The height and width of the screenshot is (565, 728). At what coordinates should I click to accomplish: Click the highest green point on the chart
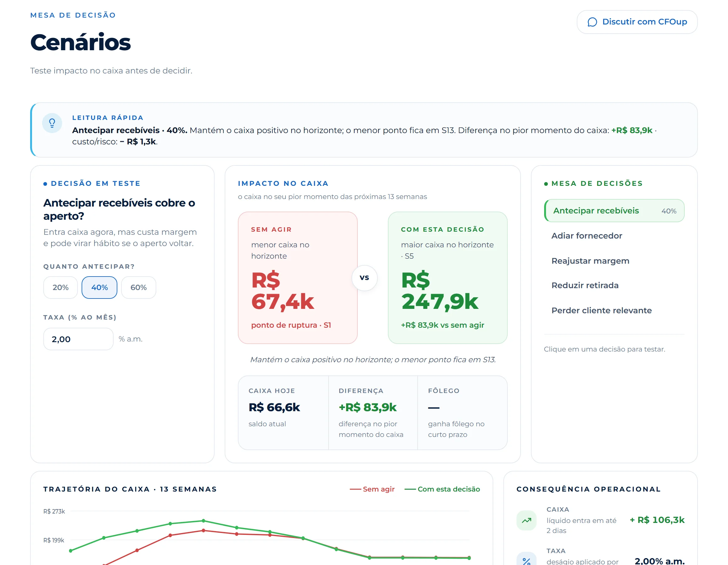pyautogui.click(x=203, y=521)
